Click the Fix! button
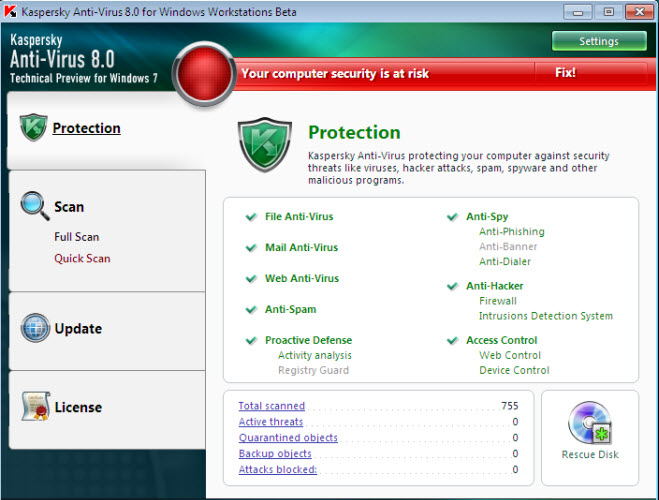 click(565, 73)
